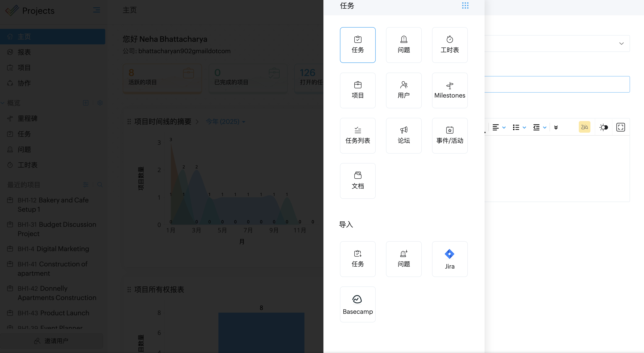Show more formatting options double chevron
644x353 pixels.
click(556, 127)
